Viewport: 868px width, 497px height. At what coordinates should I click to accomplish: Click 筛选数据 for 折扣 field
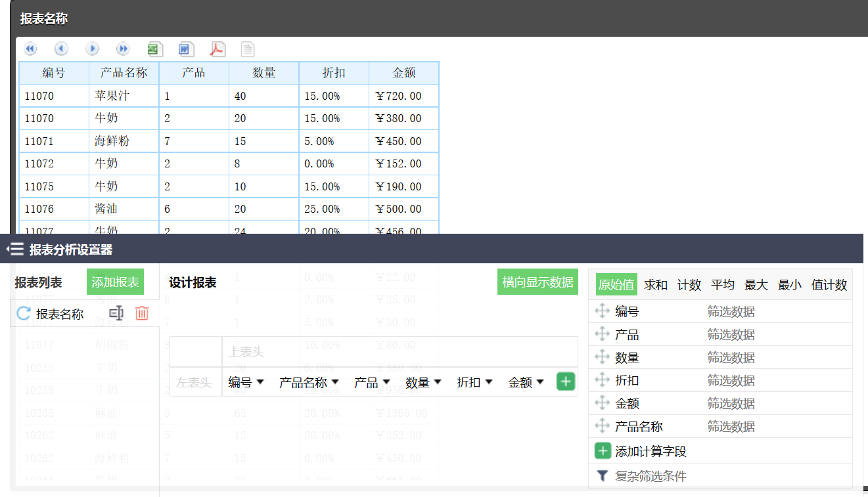pos(731,381)
